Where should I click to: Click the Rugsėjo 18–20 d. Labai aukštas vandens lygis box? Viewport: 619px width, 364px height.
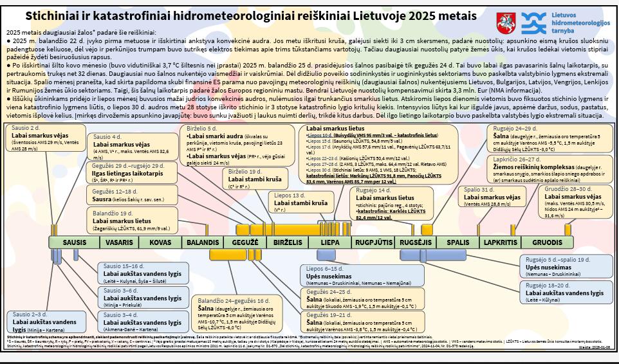564,291
